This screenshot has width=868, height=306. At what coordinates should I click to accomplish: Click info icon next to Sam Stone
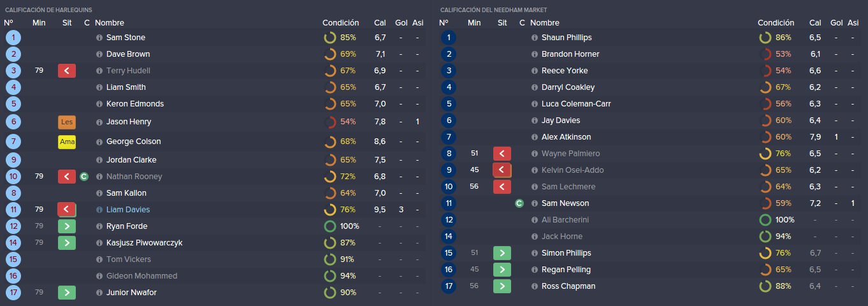tap(99, 38)
